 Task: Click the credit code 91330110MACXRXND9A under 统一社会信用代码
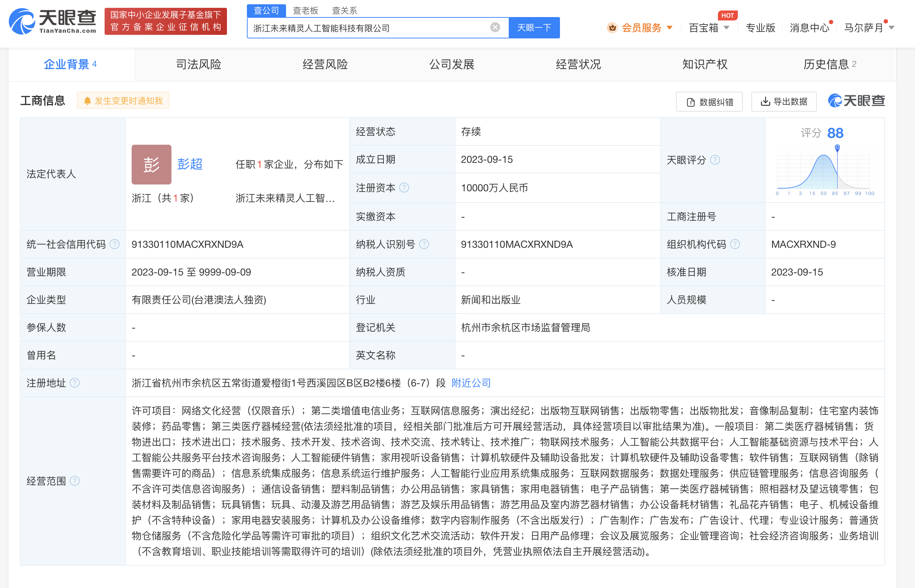187,244
